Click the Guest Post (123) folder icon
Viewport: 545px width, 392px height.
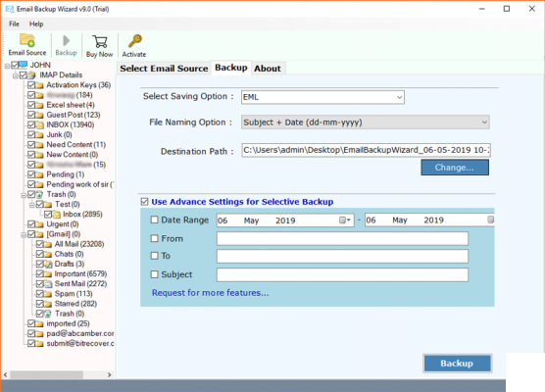[x=39, y=115]
